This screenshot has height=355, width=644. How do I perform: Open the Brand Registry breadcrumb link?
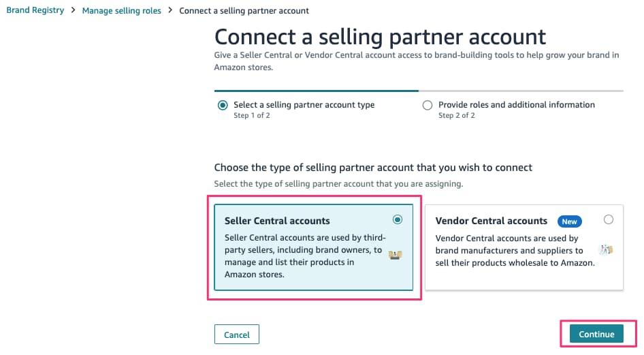pyautogui.click(x=35, y=10)
